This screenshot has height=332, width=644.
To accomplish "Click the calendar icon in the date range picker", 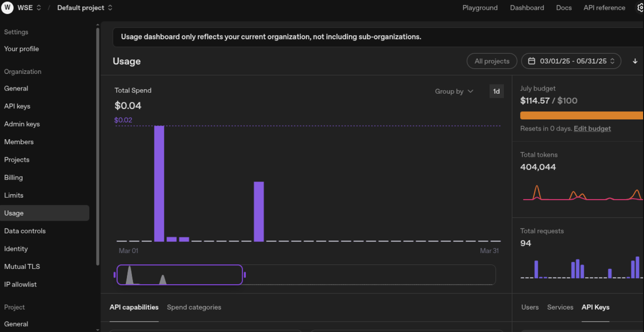I will [x=531, y=61].
